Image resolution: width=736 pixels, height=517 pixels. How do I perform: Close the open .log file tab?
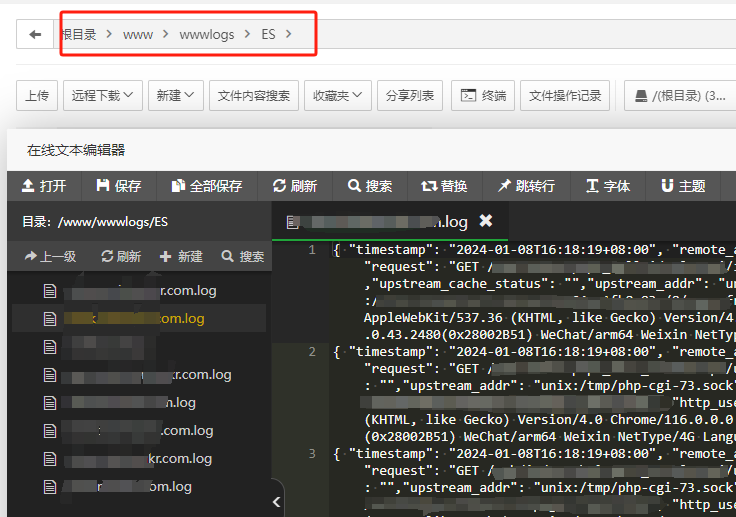(486, 221)
